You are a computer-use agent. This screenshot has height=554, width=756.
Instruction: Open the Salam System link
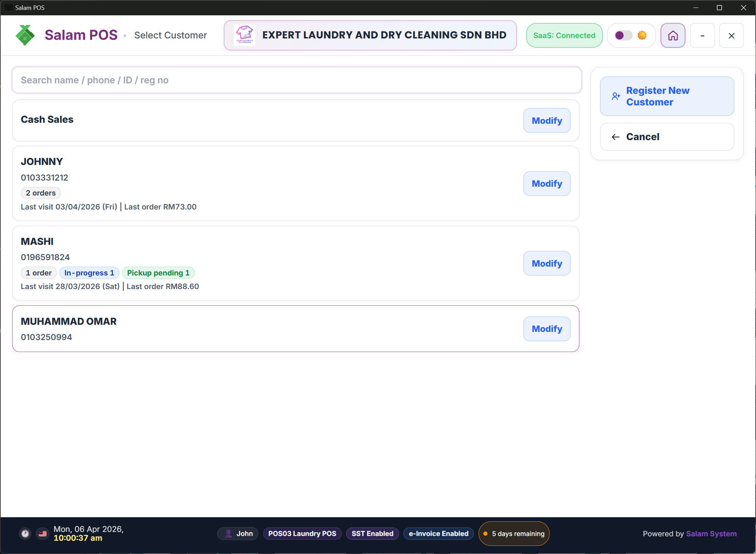tap(711, 534)
